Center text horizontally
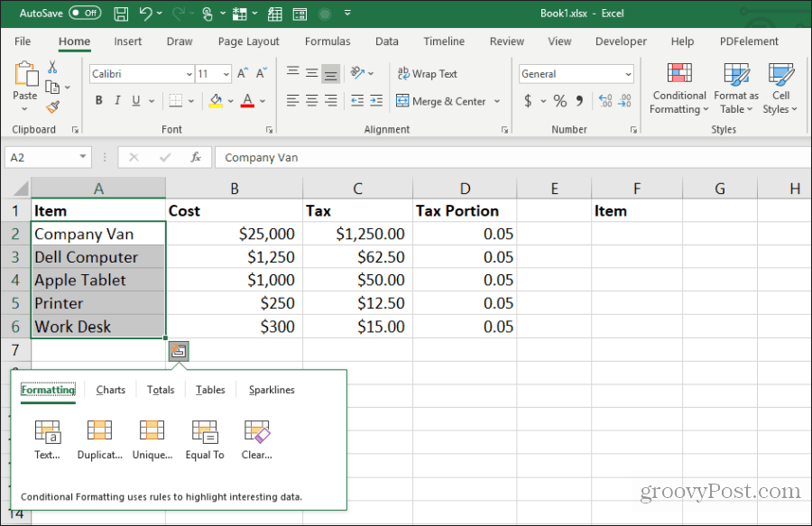The image size is (812, 526). [x=312, y=100]
